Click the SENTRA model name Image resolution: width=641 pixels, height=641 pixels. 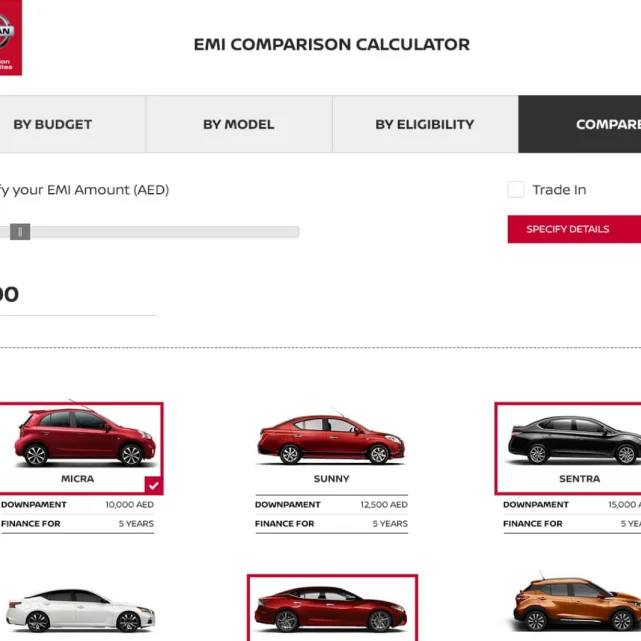pyautogui.click(x=580, y=479)
